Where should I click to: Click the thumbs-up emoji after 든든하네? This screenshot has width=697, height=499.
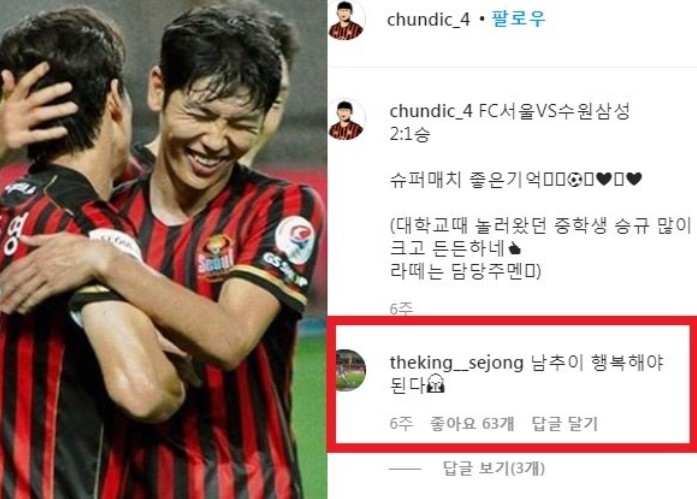pyautogui.click(x=514, y=249)
